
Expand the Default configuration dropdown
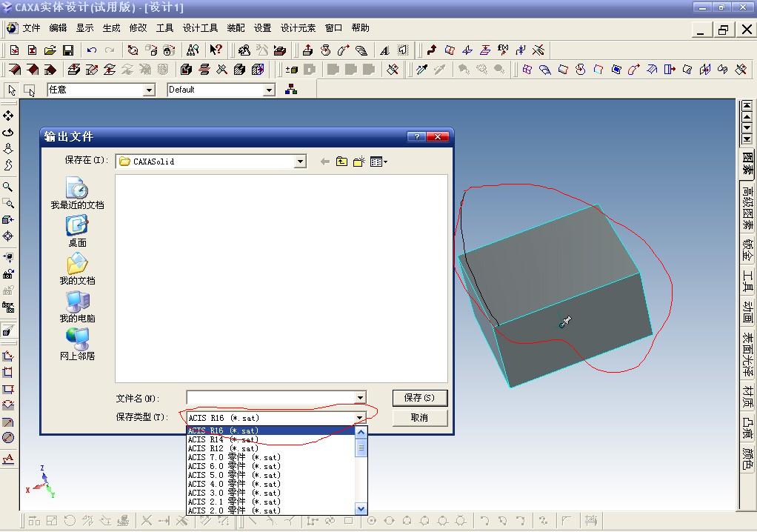[269, 90]
